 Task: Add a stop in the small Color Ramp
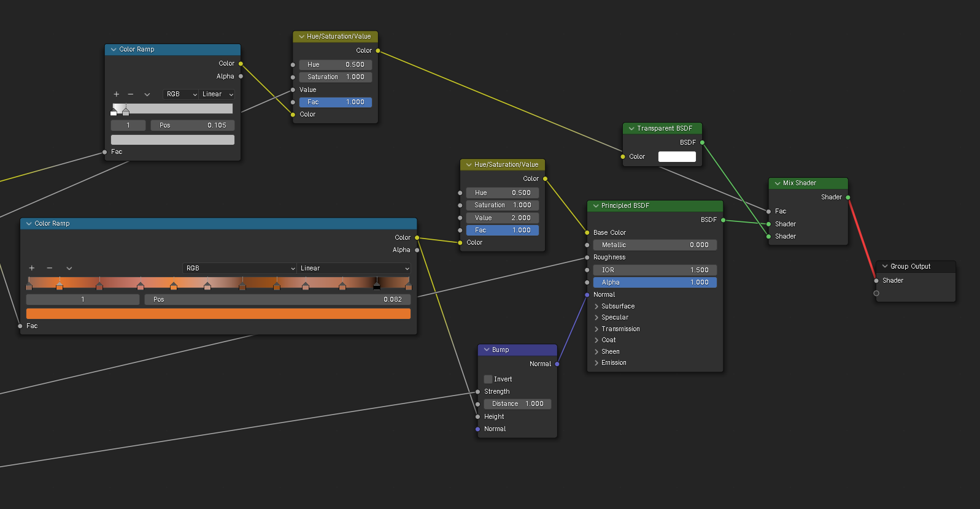click(116, 94)
